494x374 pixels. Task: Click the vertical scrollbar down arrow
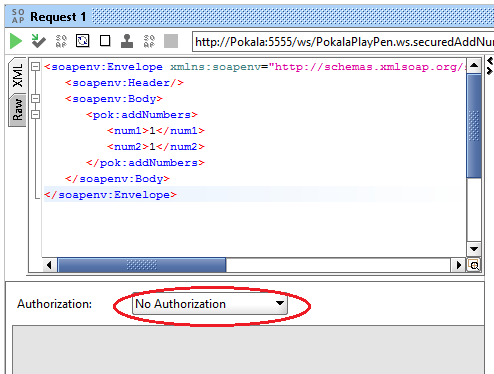coord(474,249)
